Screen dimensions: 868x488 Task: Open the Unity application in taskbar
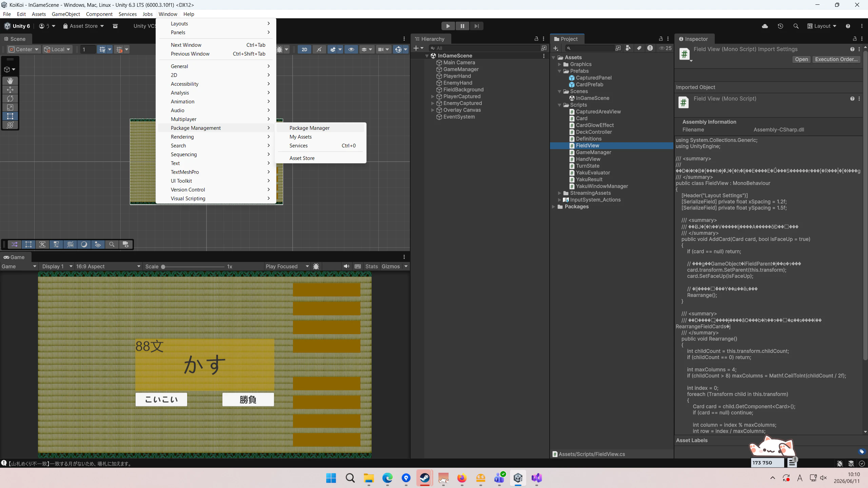tap(518, 478)
